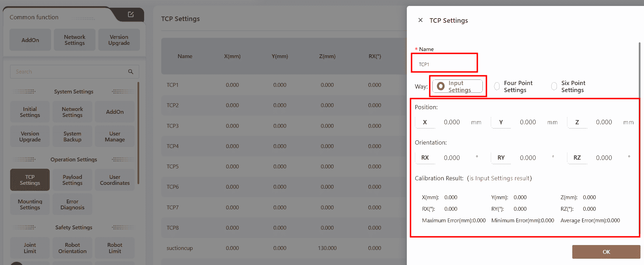
Task: Click the search magnifier icon
Action: [x=131, y=72]
